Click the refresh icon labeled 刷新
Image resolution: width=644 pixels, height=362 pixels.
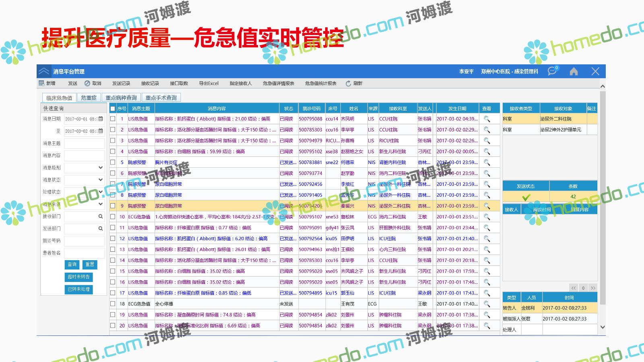[x=349, y=83]
